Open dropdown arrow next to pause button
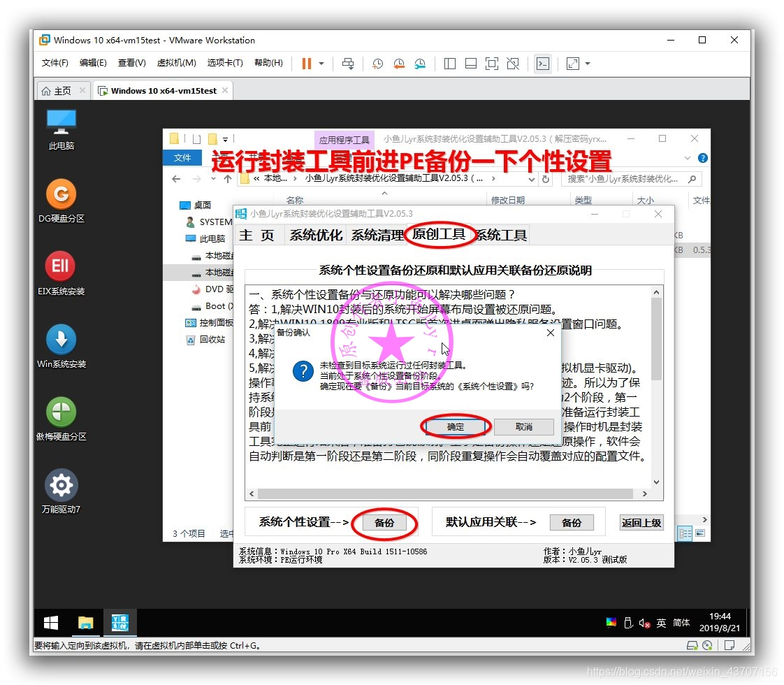The height and width of the screenshot is (685, 784). [x=321, y=64]
